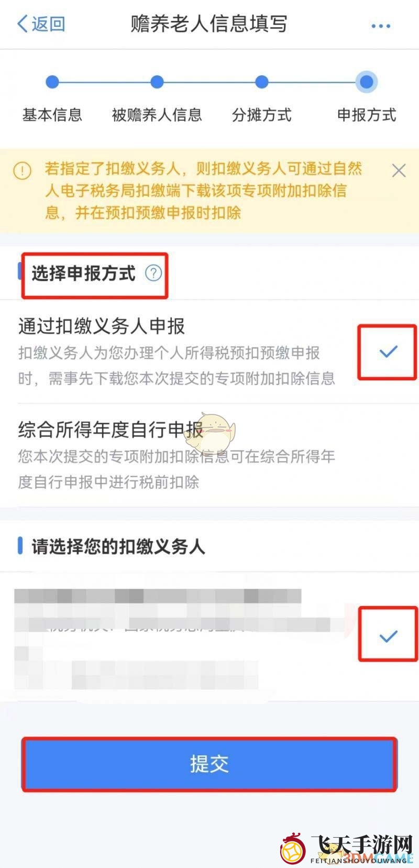Jump to 分摊方式 step dot
The image size is (419, 868).
tap(261, 82)
